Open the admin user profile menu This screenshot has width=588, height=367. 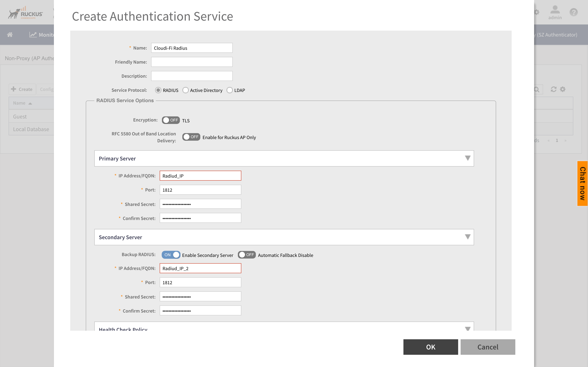click(x=555, y=12)
